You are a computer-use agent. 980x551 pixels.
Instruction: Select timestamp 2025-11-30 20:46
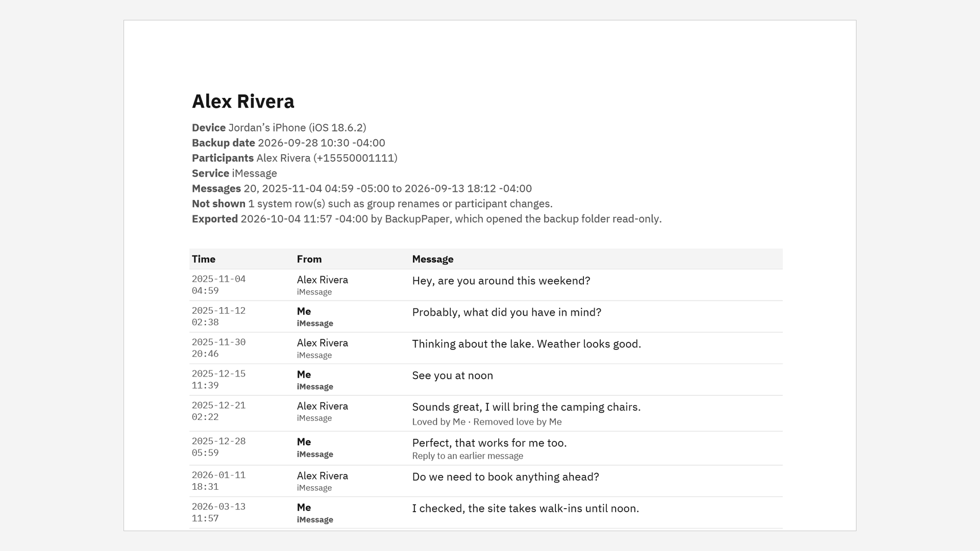tap(218, 348)
